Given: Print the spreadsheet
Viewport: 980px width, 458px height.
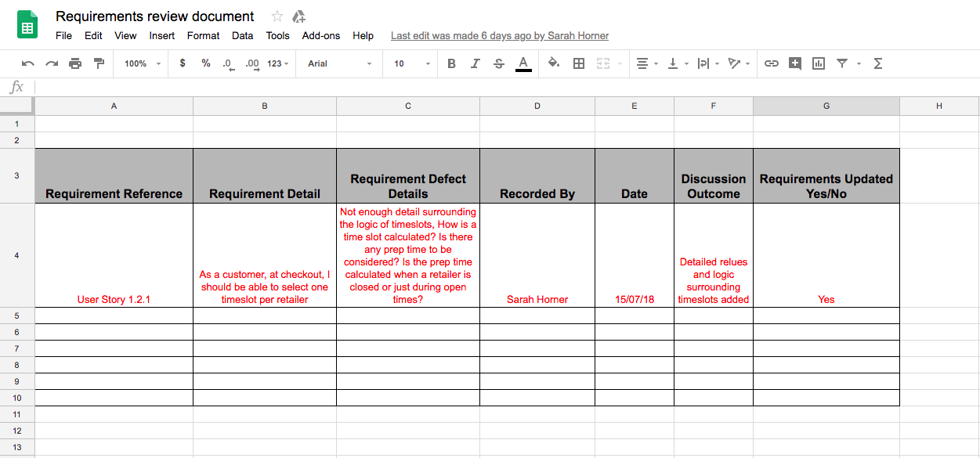Looking at the screenshot, I should 75,63.
